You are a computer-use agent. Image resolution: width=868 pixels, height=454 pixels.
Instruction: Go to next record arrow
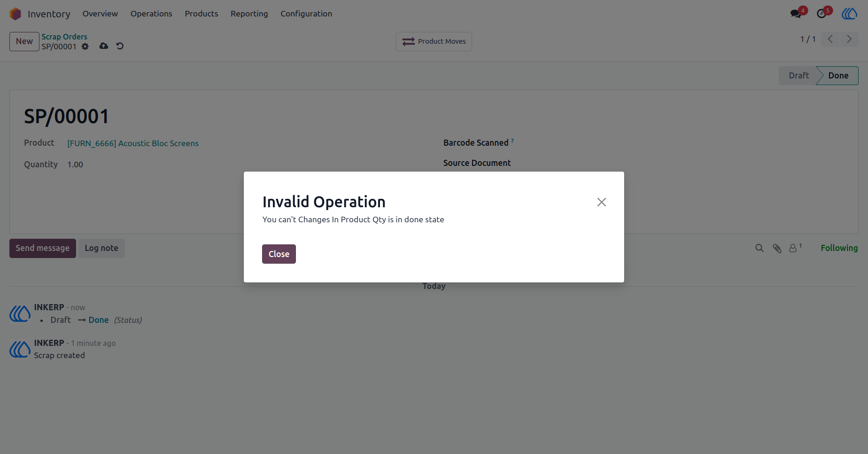pos(849,39)
